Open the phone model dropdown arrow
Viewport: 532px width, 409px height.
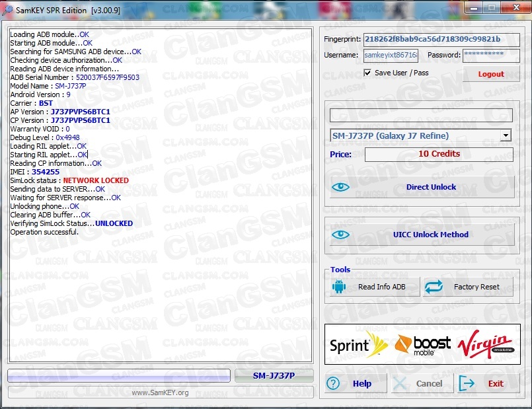(x=506, y=135)
